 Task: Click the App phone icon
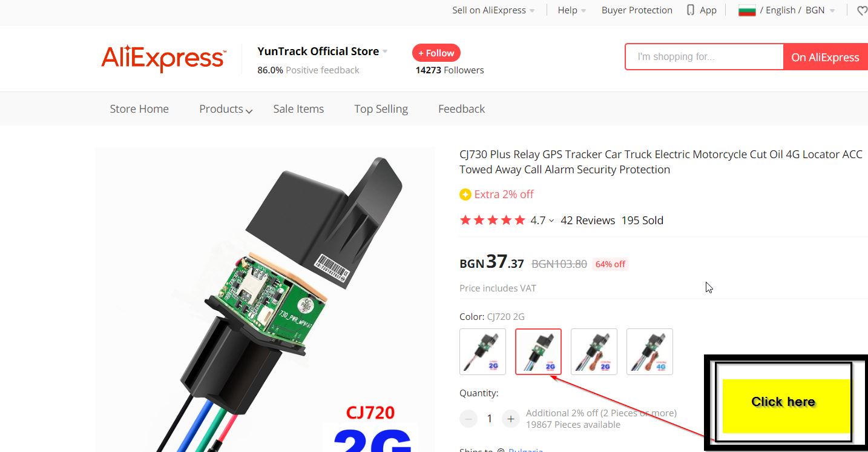click(x=690, y=10)
